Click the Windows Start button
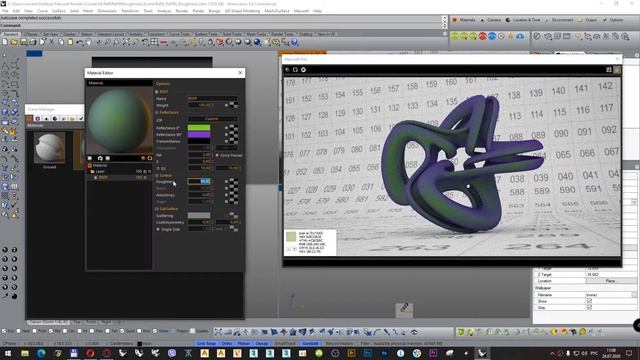640x360 pixels. (8, 353)
